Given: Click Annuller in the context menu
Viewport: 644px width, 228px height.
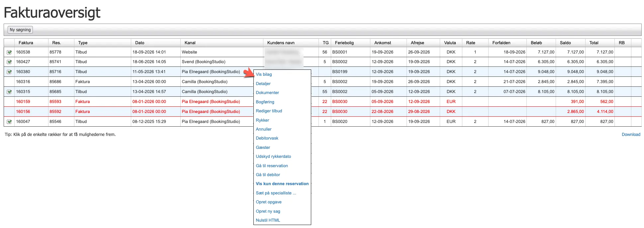Looking at the screenshot, I should tap(264, 129).
